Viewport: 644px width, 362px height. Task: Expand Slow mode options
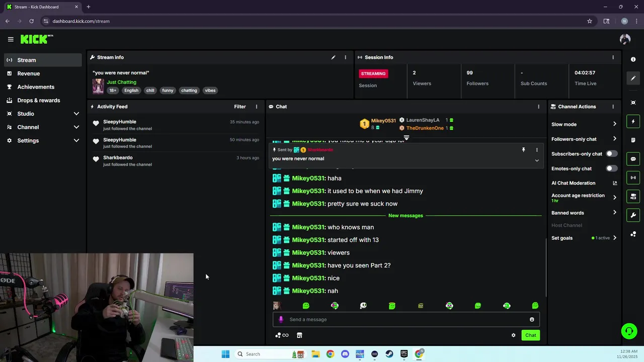[x=584, y=124]
